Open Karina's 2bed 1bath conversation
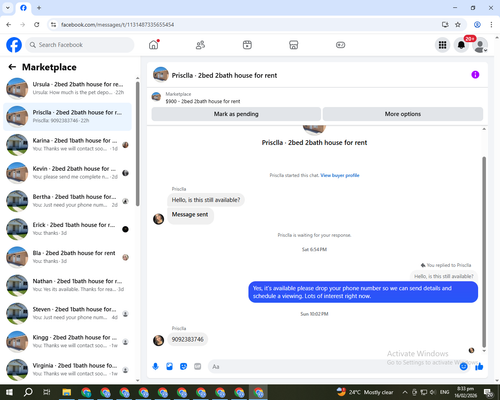The width and height of the screenshot is (500, 400). [x=67, y=145]
